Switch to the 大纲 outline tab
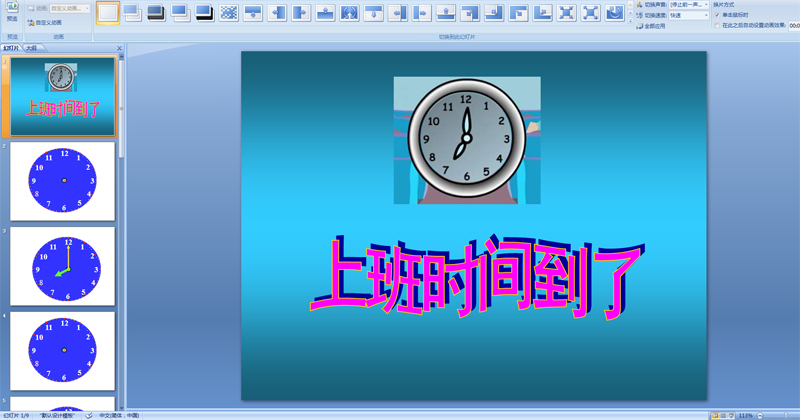Image resolution: width=800 pixels, height=420 pixels. 32,48
